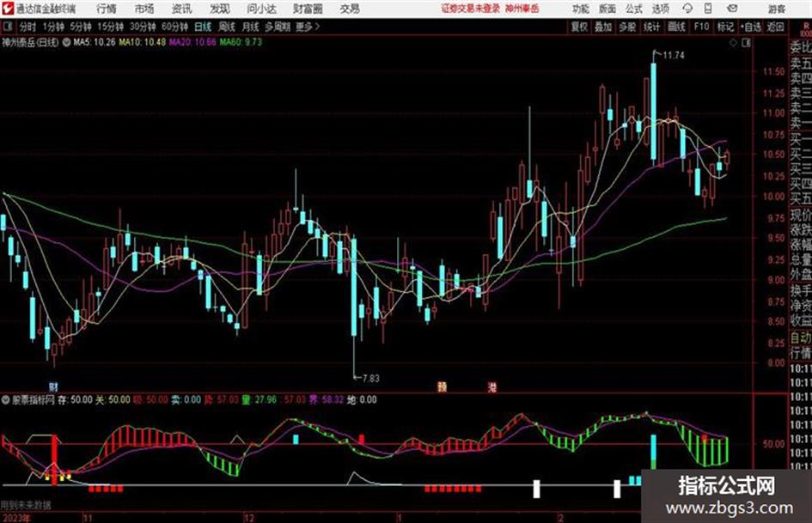Select the 日线 period tab
Screen dimensions: 812x523
pos(203,27)
